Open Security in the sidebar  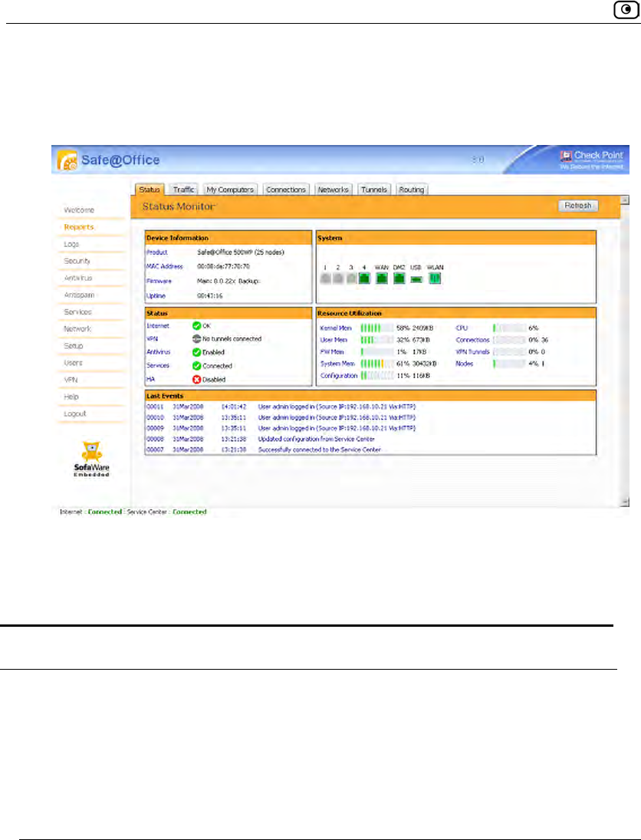(x=77, y=261)
